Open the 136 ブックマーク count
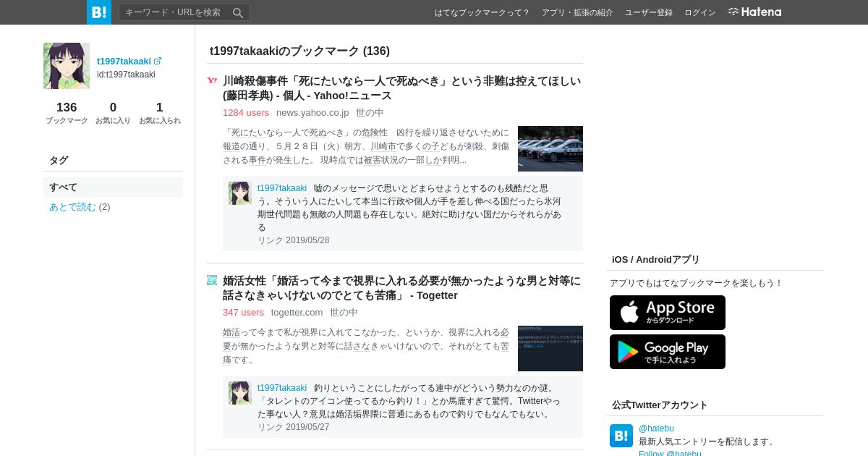The image size is (868, 456). click(67, 113)
